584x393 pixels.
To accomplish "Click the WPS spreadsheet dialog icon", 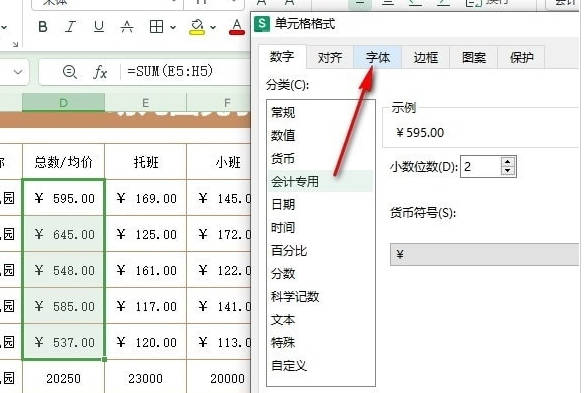I will click(x=262, y=24).
